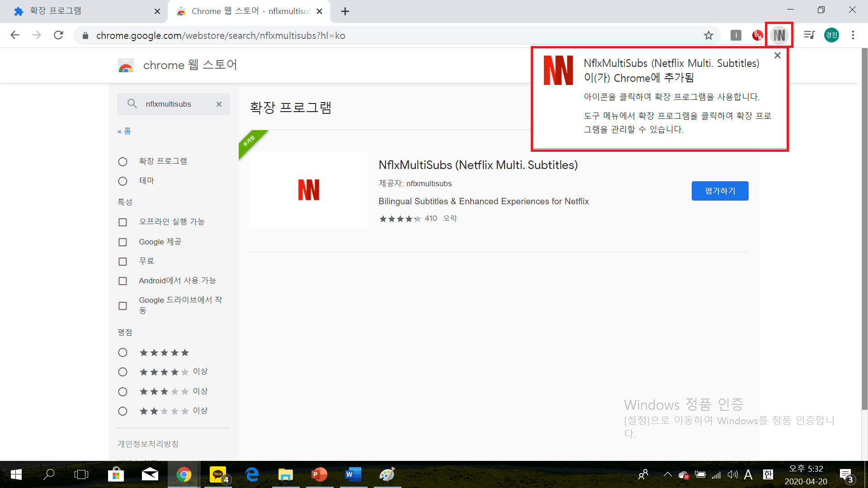Go back via the « 홈 link
Image resolution: width=868 pixels, height=488 pixels.
(124, 131)
